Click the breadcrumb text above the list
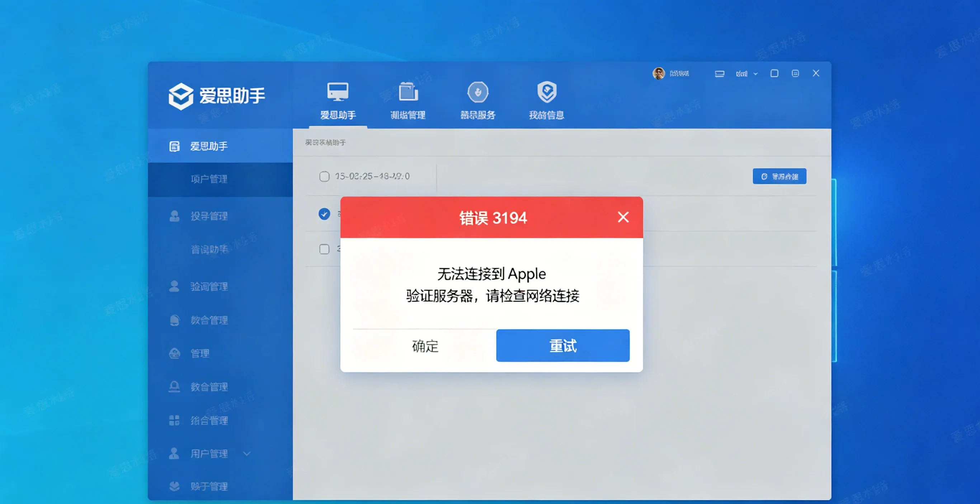Image resolution: width=980 pixels, height=504 pixels. 325,143
